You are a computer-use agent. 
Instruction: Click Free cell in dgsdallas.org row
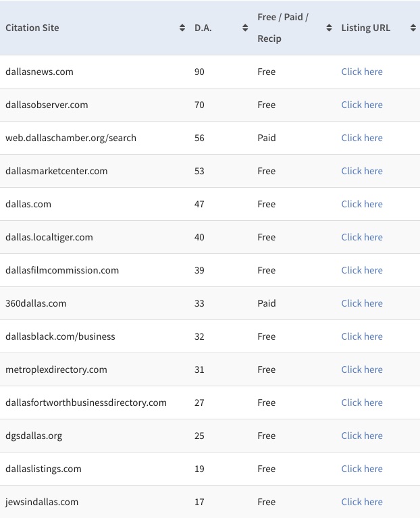(x=267, y=436)
